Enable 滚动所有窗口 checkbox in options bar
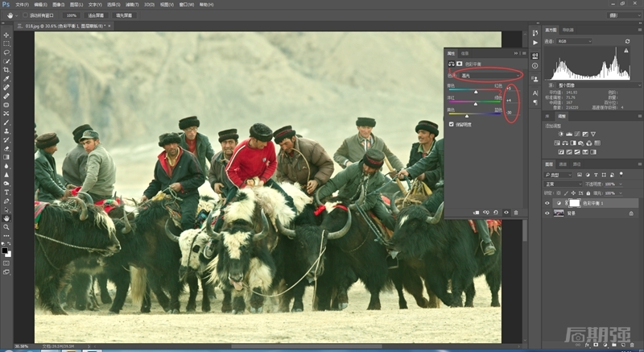 tap(26, 14)
